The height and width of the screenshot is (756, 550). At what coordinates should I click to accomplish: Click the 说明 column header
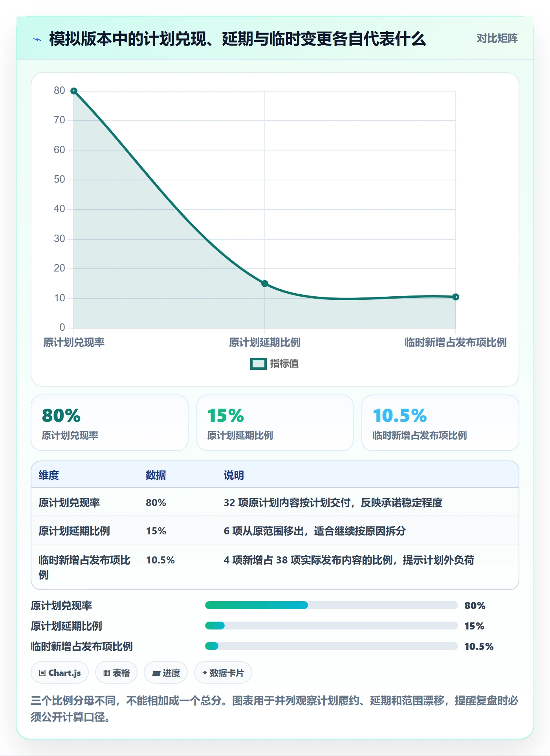tap(234, 475)
